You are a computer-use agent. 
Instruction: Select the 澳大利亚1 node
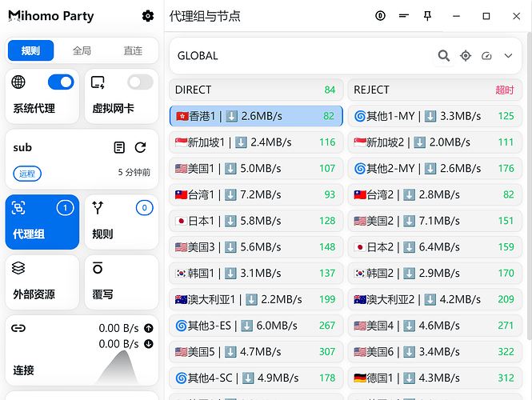256,299
